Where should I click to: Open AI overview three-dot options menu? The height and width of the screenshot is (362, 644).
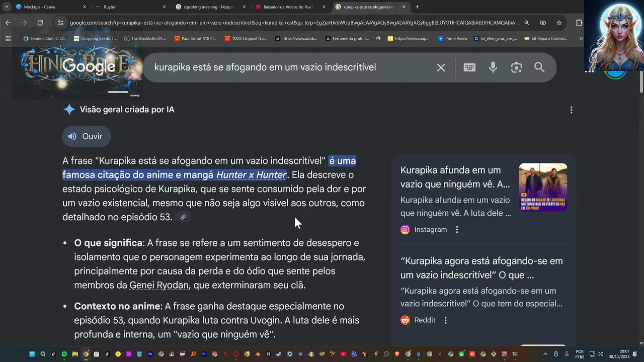pos(571,110)
